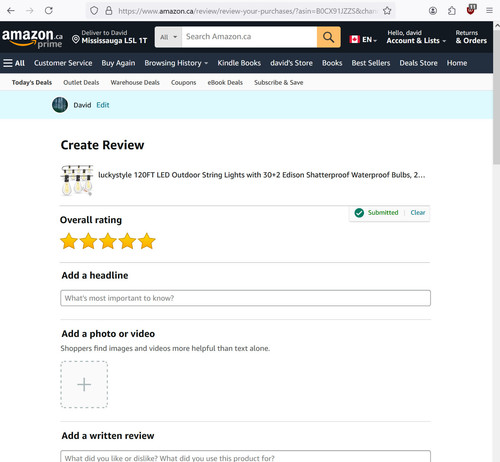Open the extensions puzzle icon
500x462 pixels.
(452, 11)
